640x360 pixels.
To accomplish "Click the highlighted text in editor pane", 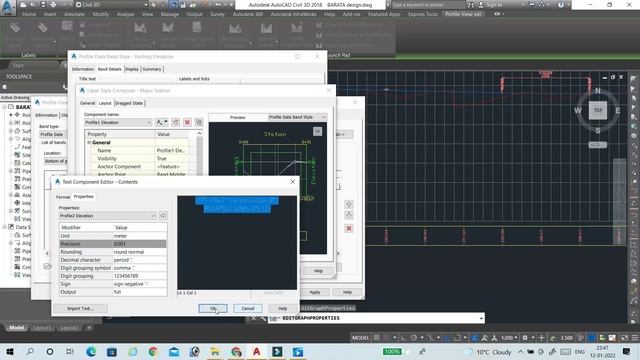I will click(x=237, y=204).
